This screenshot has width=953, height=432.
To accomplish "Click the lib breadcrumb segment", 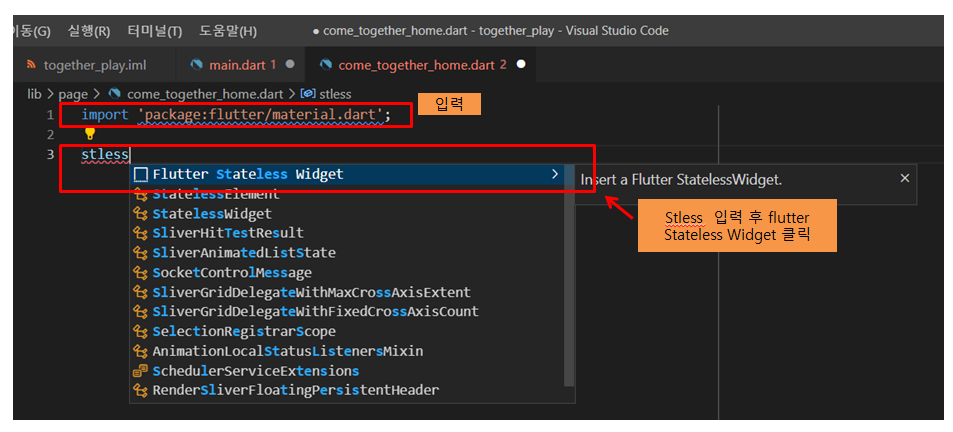I will [34, 94].
